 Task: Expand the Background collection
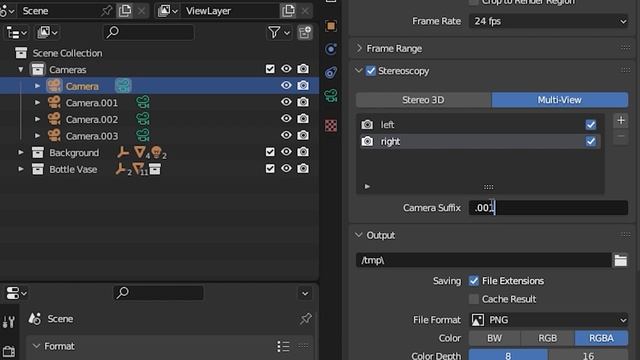21,152
